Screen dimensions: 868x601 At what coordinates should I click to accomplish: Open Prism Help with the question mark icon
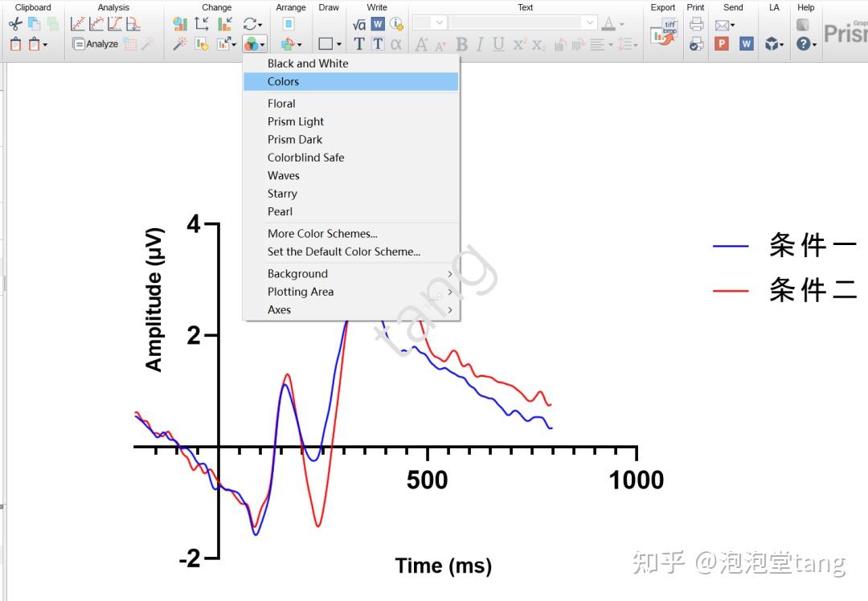(803, 44)
